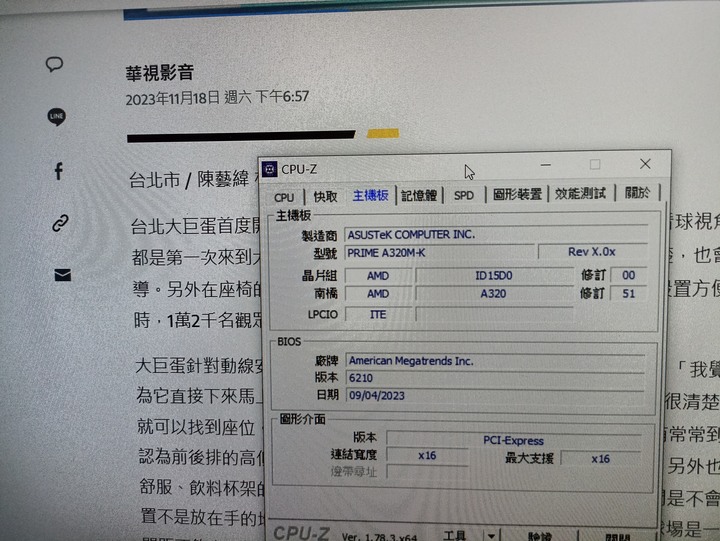Share article via LINE icon
720x541 pixels.
(56, 117)
